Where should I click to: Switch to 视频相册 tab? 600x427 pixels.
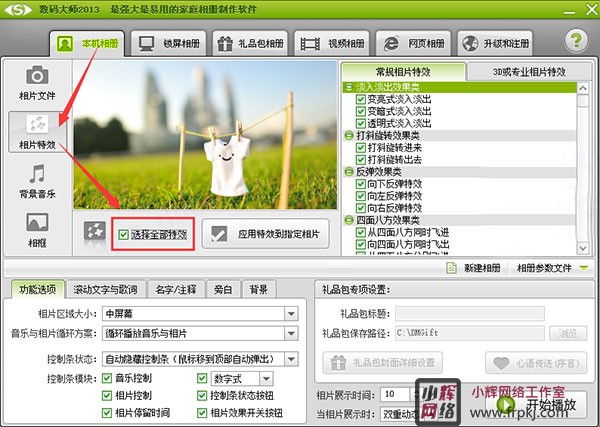pyautogui.click(x=332, y=44)
